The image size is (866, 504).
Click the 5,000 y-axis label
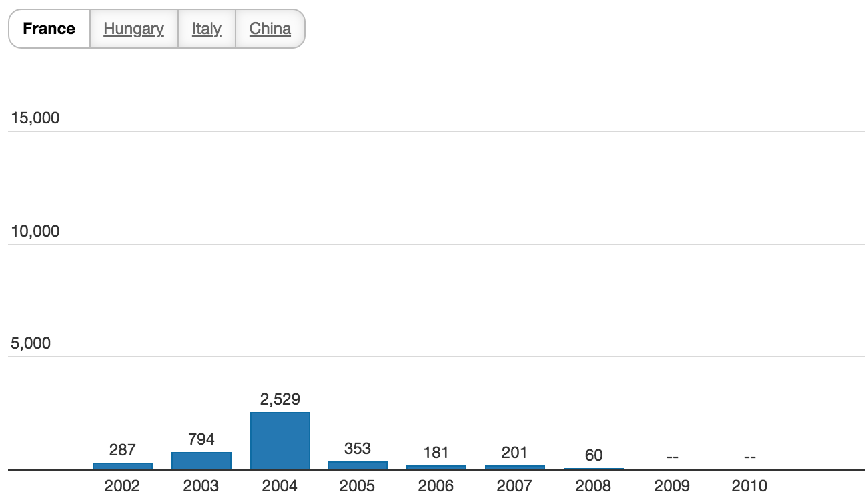pos(31,343)
